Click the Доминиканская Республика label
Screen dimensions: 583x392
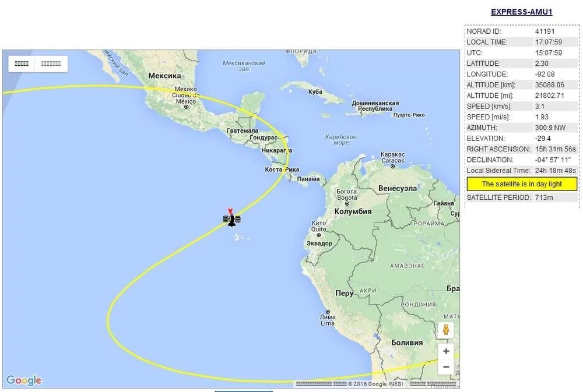coord(375,106)
